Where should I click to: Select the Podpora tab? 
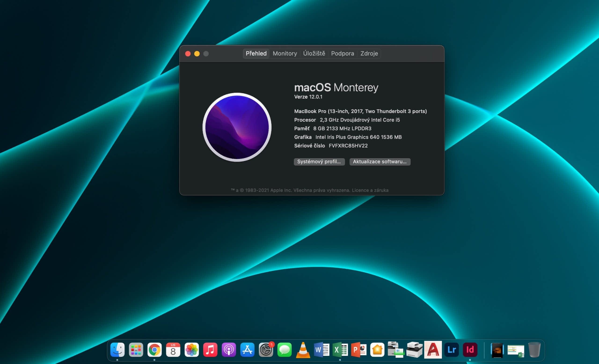pyautogui.click(x=342, y=54)
